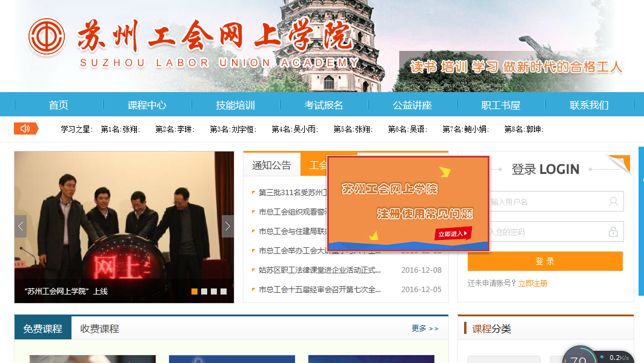Open the 姑苏区职工法律课堂 news article
This screenshot has height=363, width=644.
[x=320, y=270]
